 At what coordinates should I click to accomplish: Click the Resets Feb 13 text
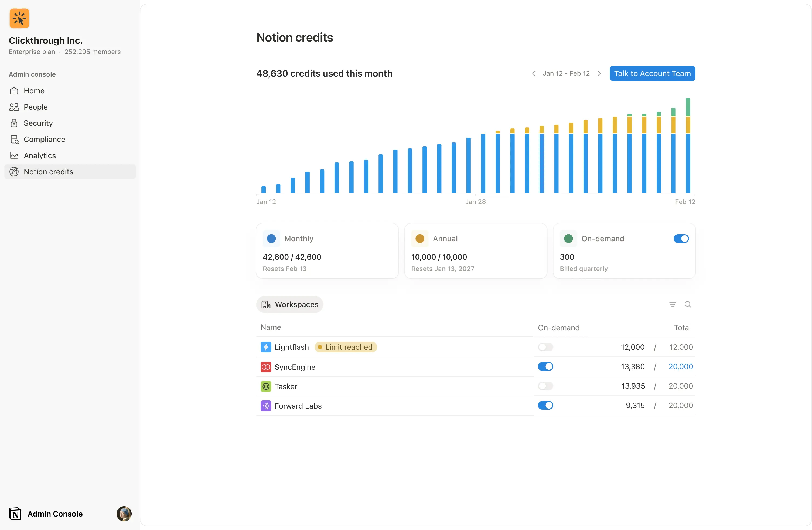click(x=285, y=269)
